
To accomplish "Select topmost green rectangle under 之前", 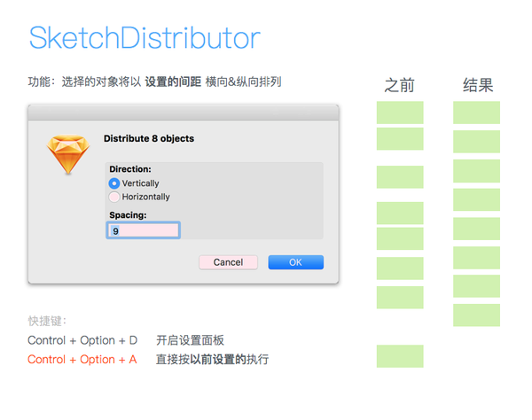I will click(x=400, y=113).
